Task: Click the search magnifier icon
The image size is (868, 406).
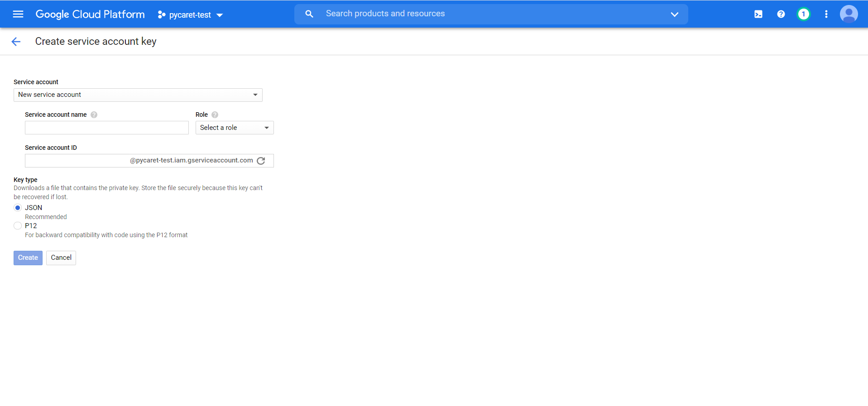Action: [x=309, y=14]
